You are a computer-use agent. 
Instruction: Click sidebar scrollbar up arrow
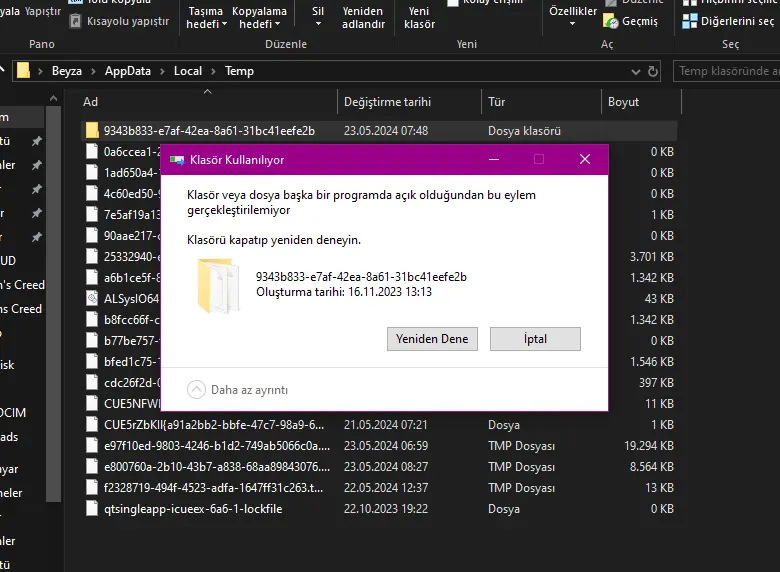[53, 98]
